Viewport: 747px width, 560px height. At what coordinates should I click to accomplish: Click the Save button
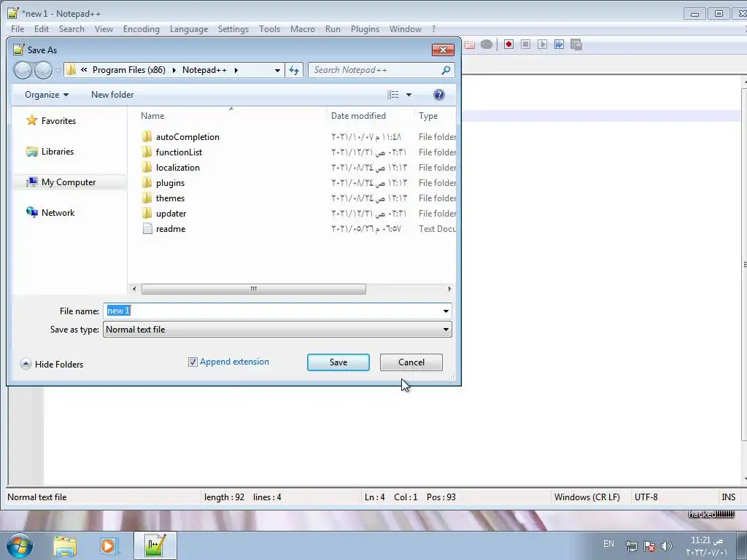338,362
